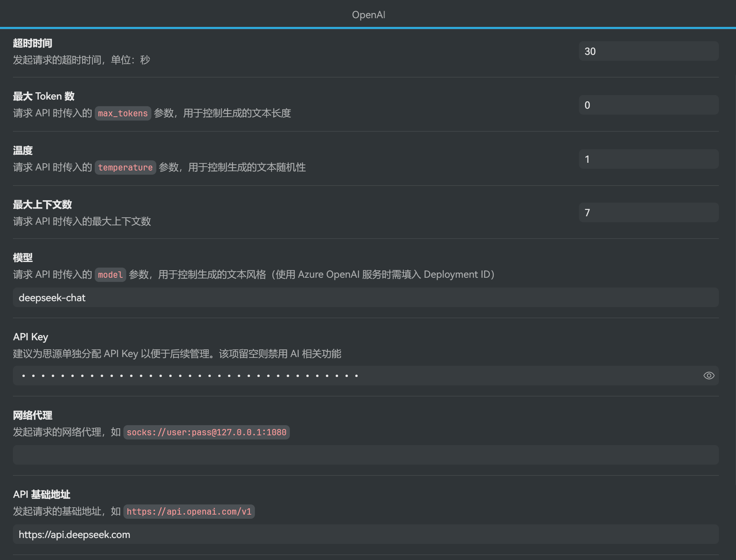Click the 最大上下文数 heading
Viewport: 736px width, 560px height.
[x=42, y=205]
